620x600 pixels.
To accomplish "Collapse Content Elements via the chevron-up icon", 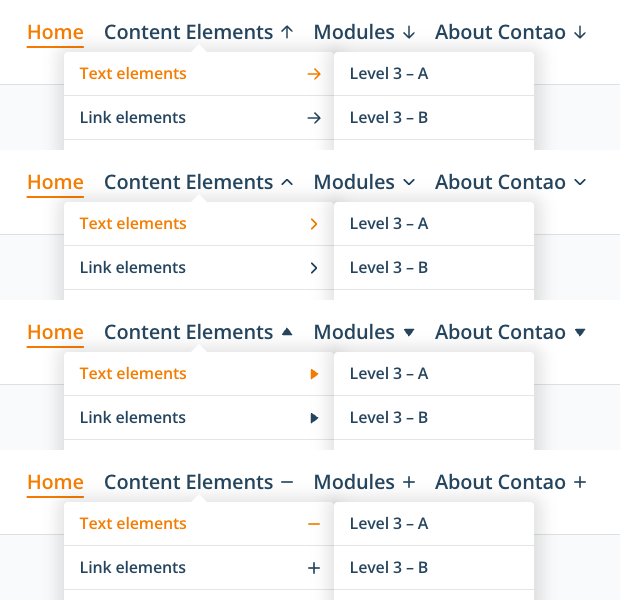I will tap(287, 182).
